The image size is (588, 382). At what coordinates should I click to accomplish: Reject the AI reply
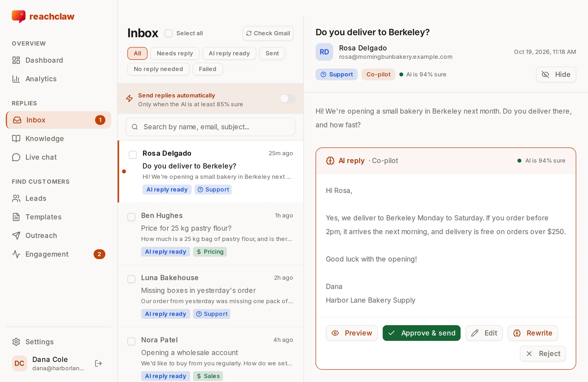point(543,354)
